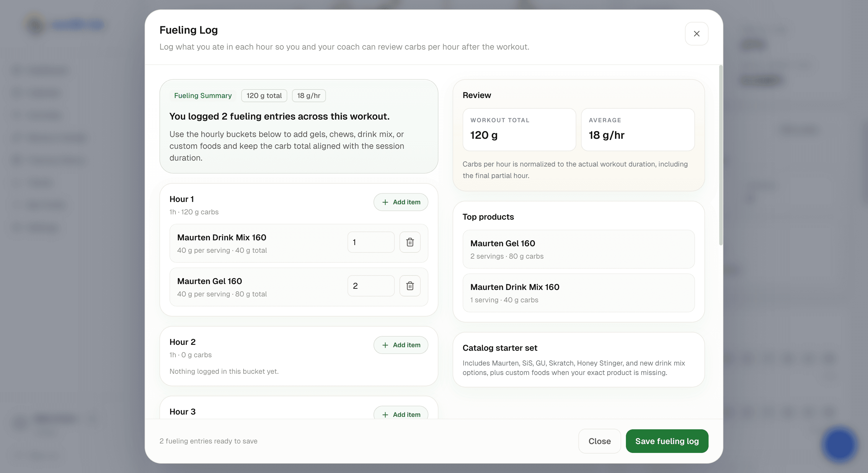The width and height of the screenshot is (868, 473).
Task: Delete the Maurten Drink Mix 160 entry
Action: pyautogui.click(x=410, y=242)
